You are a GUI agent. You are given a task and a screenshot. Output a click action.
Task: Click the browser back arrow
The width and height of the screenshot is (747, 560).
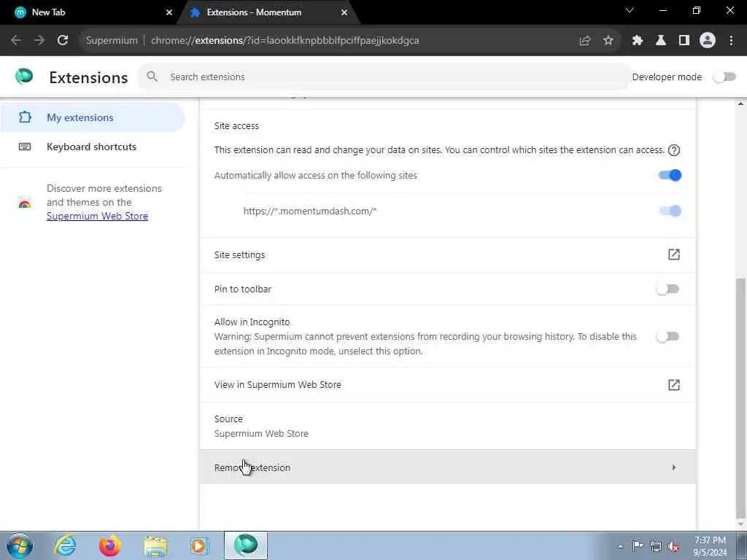[16, 41]
